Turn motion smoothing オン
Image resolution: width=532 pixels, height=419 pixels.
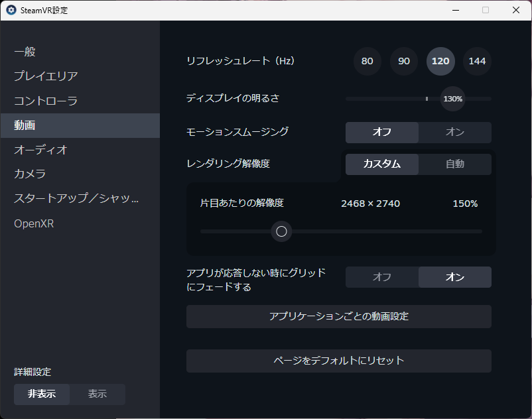455,132
